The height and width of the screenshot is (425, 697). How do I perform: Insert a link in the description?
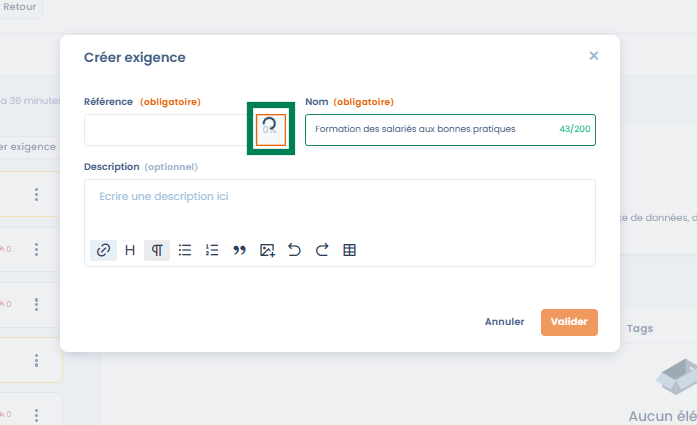[103, 250]
